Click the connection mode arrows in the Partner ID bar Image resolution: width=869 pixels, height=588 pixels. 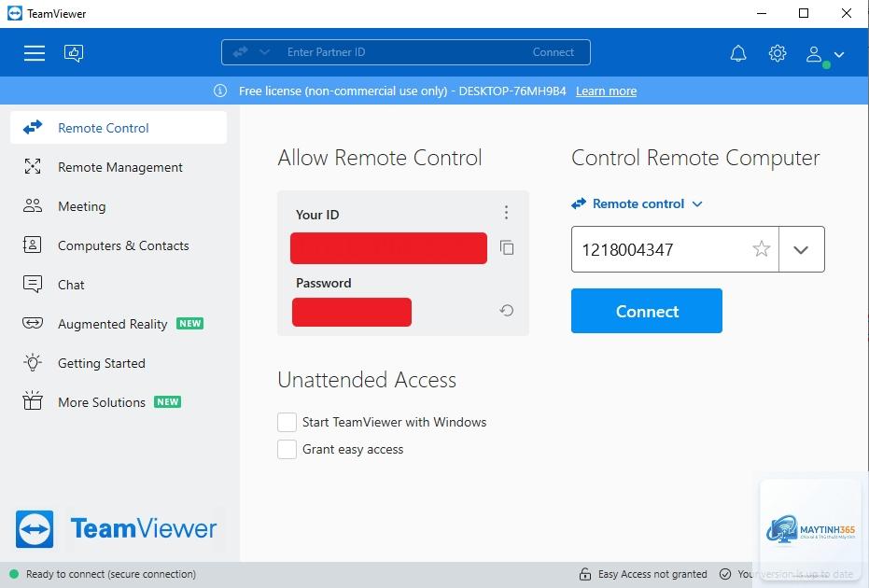click(x=240, y=52)
